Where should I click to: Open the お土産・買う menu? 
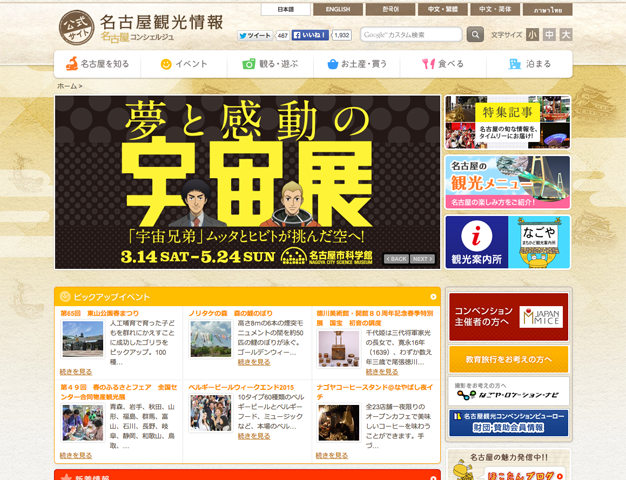click(x=357, y=64)
